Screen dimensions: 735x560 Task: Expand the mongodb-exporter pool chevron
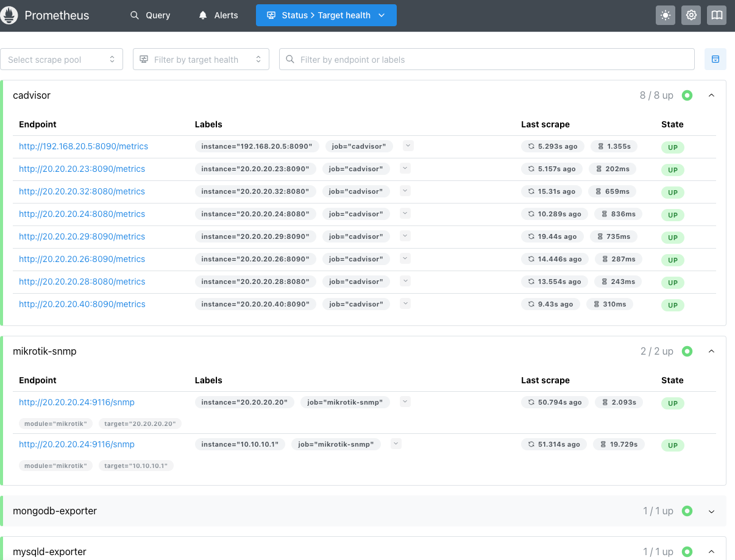pos(711,511)
